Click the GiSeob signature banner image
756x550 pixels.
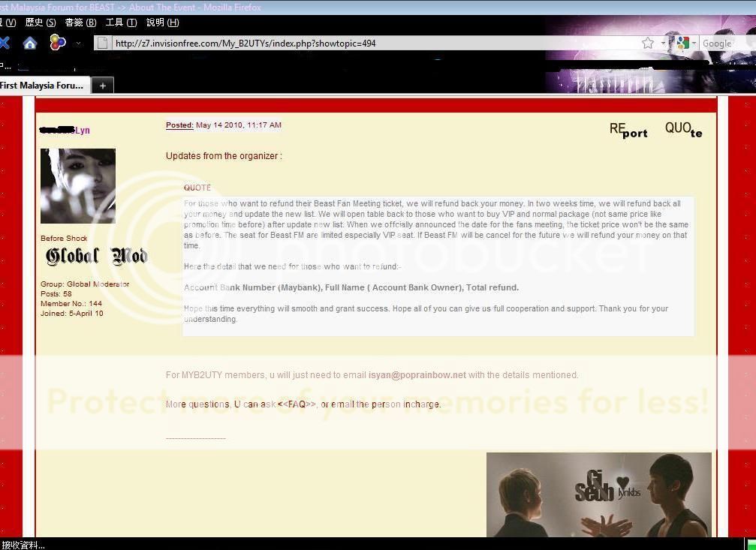[x=599, y=494]
